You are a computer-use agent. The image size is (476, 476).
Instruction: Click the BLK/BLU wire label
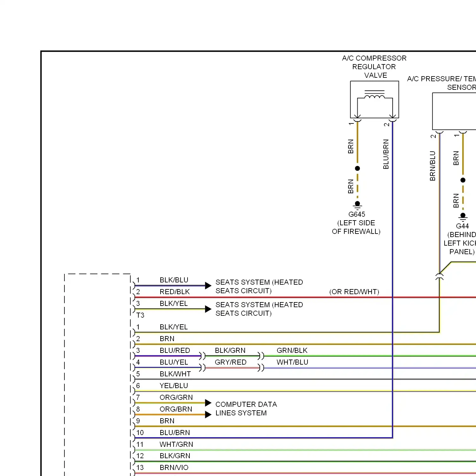tap(174, 280)
